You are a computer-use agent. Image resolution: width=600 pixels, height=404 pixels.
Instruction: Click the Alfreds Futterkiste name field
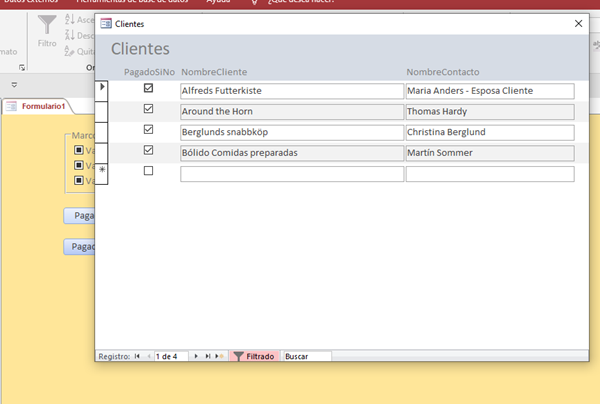[292, 91]
